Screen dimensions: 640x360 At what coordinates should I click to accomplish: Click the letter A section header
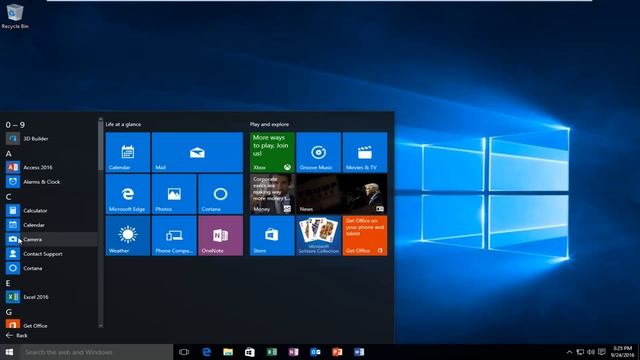[x=9, y=154]
